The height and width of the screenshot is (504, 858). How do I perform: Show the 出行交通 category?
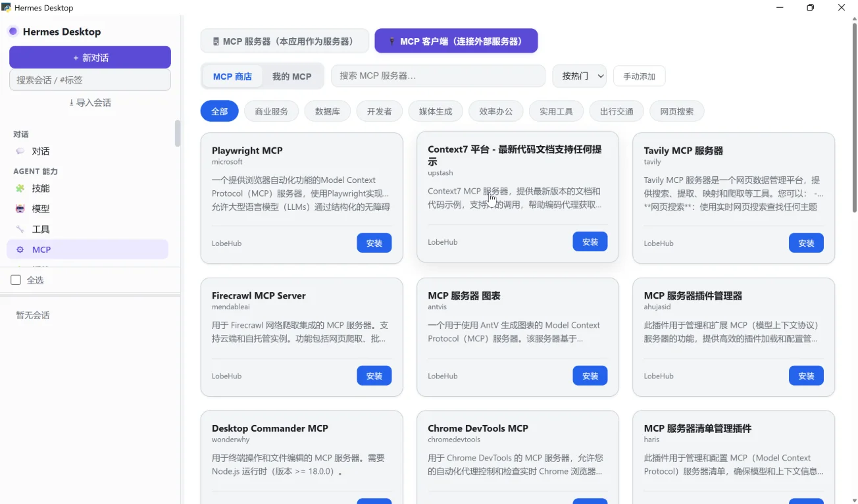617,112
